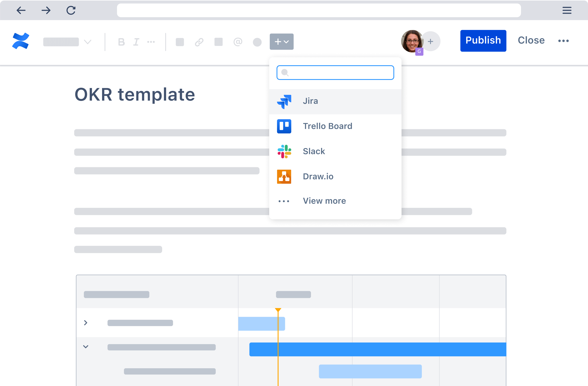Click the search input field
The width and height of the screenshot is (588, 386).
point(335,72)
